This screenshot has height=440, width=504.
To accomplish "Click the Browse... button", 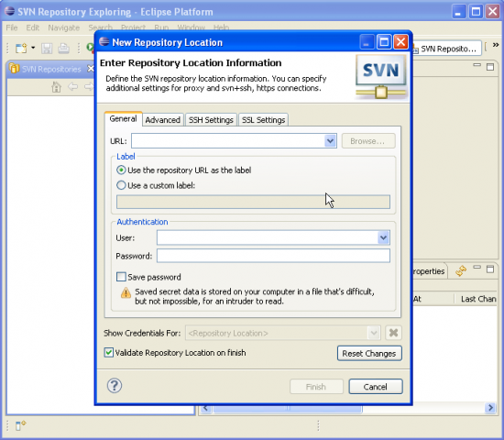I will point(368,141).
